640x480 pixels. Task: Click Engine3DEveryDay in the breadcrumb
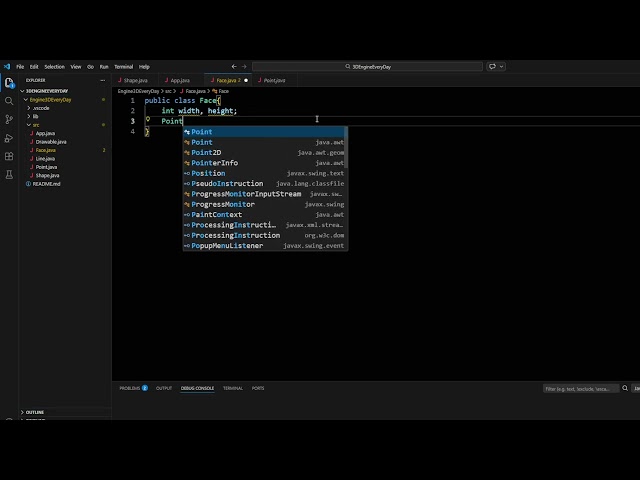pyautogui.click(x=138, y=91)
